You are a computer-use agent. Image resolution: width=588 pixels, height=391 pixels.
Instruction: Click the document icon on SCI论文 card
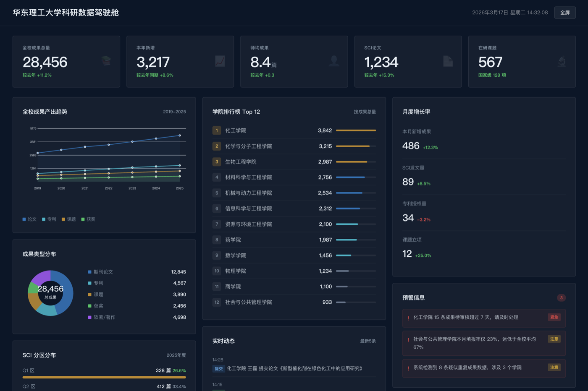pyautogui.click(x=448, y=61)
